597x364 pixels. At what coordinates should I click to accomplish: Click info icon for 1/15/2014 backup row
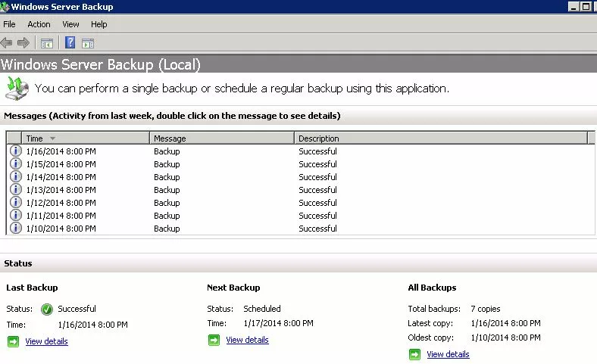click(x=16, y=163)
